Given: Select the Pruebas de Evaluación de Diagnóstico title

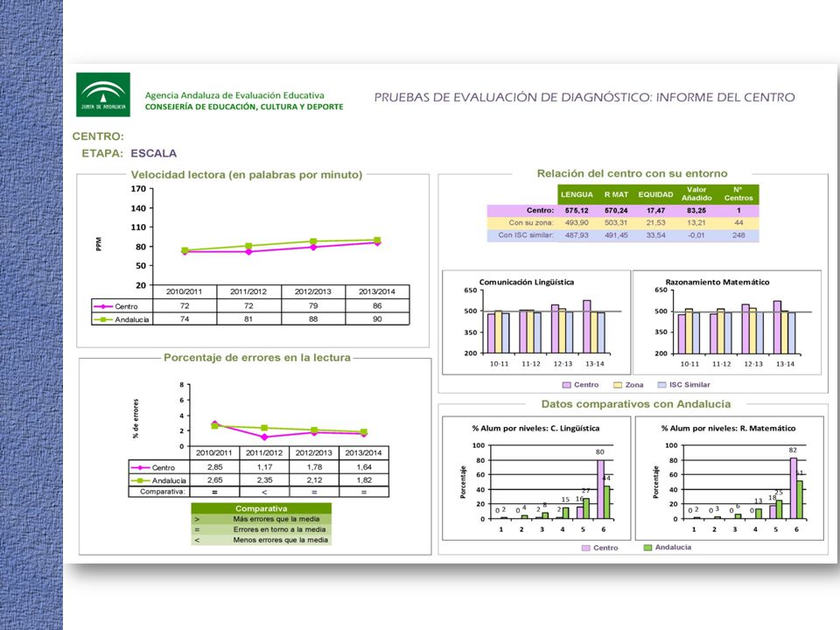Looking at the screenshot, I should (x=584, y=97).
